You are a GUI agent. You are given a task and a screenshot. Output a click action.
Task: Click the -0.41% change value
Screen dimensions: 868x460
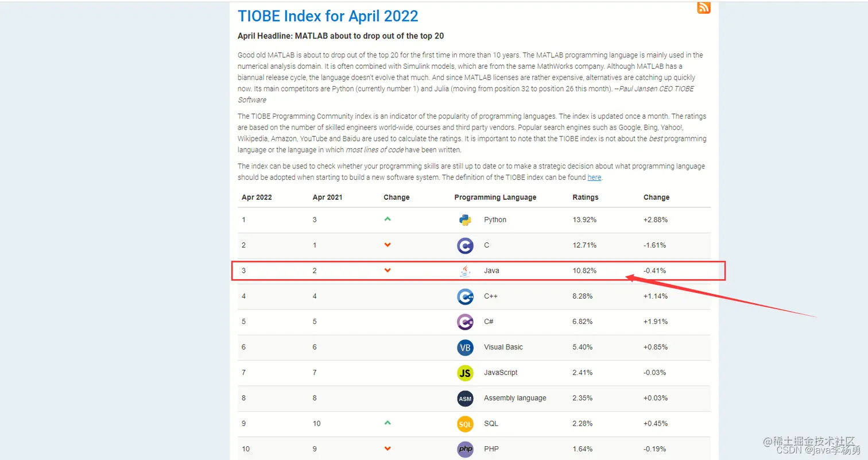tap(655, 270)
